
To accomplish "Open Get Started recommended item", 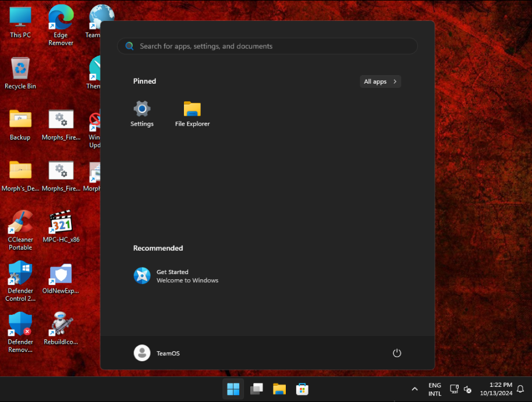I will pos(176,276).
